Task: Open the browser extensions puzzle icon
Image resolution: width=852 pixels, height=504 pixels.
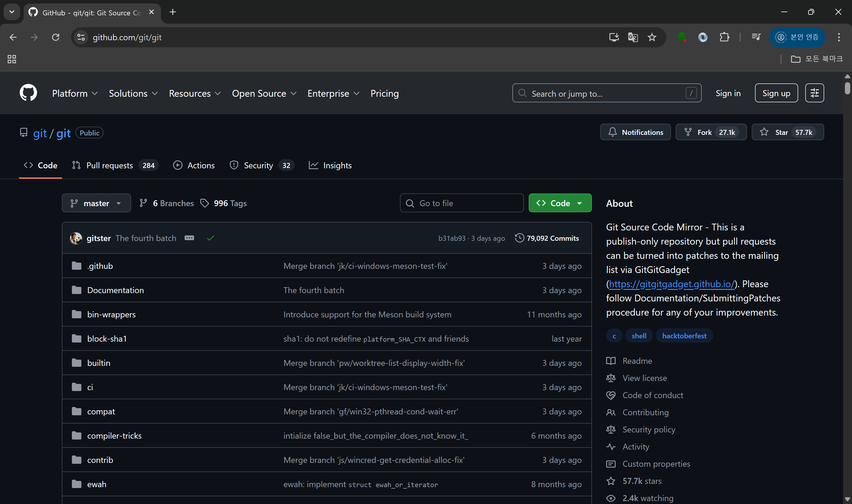Action: click(x=724, y=37)
